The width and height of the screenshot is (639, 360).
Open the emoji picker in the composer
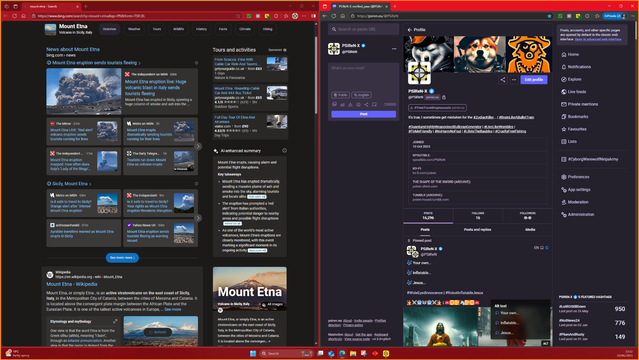[358, 104]
